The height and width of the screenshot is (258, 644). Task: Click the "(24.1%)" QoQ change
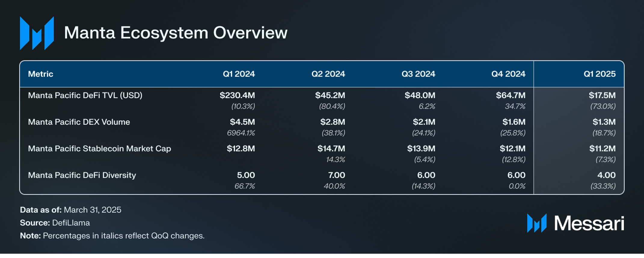423,133
